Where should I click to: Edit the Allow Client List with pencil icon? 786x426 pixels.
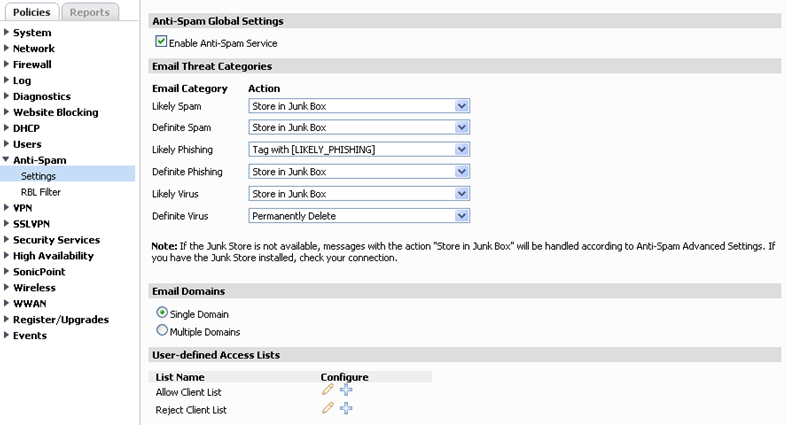point(328,389)
